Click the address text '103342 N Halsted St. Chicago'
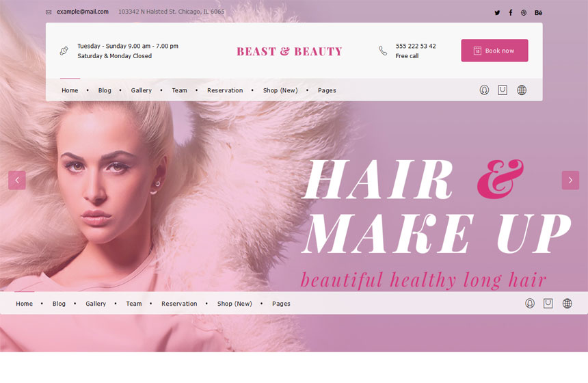588x383 pixels. pyautogui.click(x=159, y=12)
